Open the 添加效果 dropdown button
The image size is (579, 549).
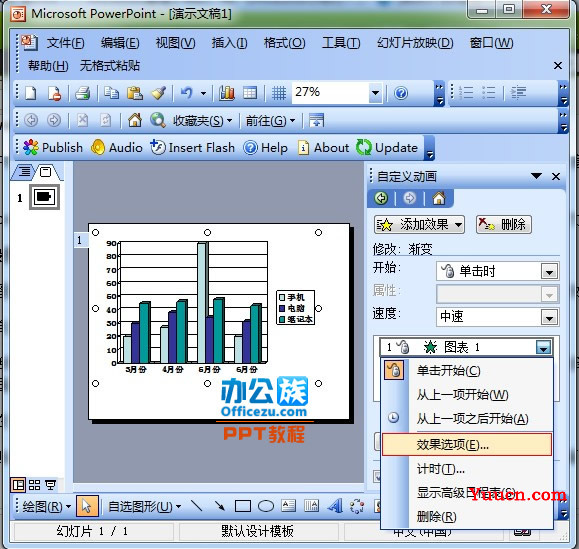[x=419, y=224]
